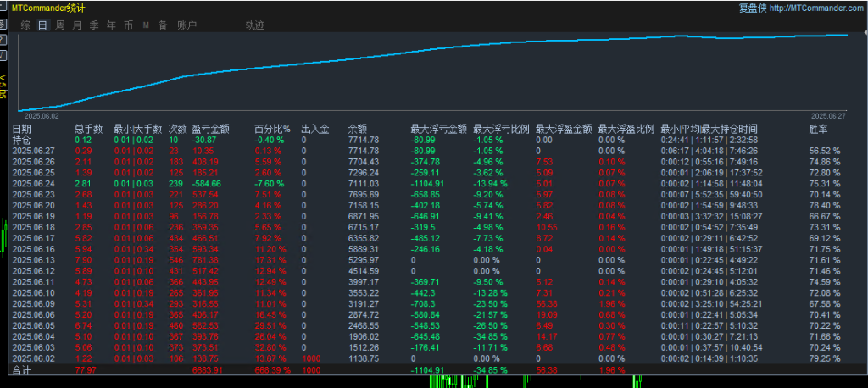The width and height of the screenshot is (868, 388).
Task: Click the 余额 balance column header
Action: (x=358, y=130)
